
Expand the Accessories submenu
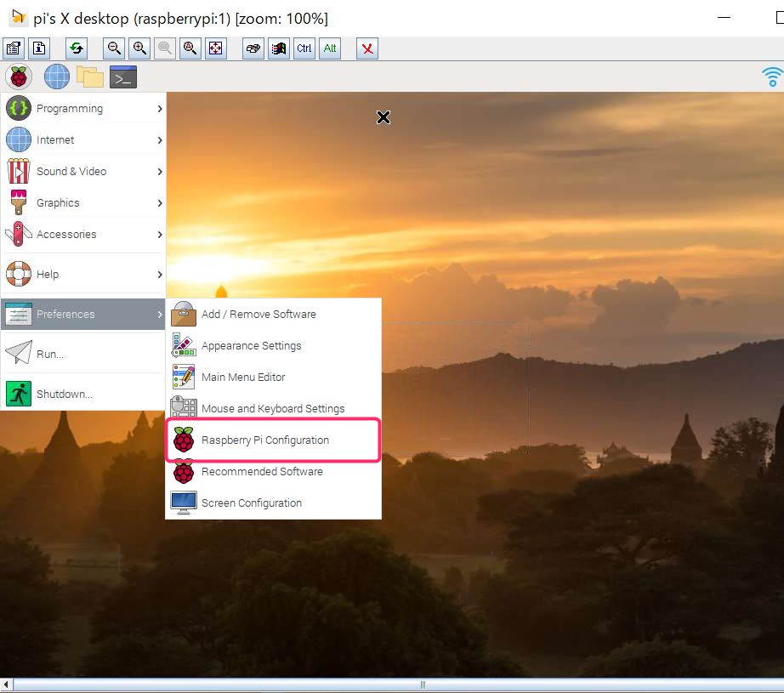pos(83,235)
